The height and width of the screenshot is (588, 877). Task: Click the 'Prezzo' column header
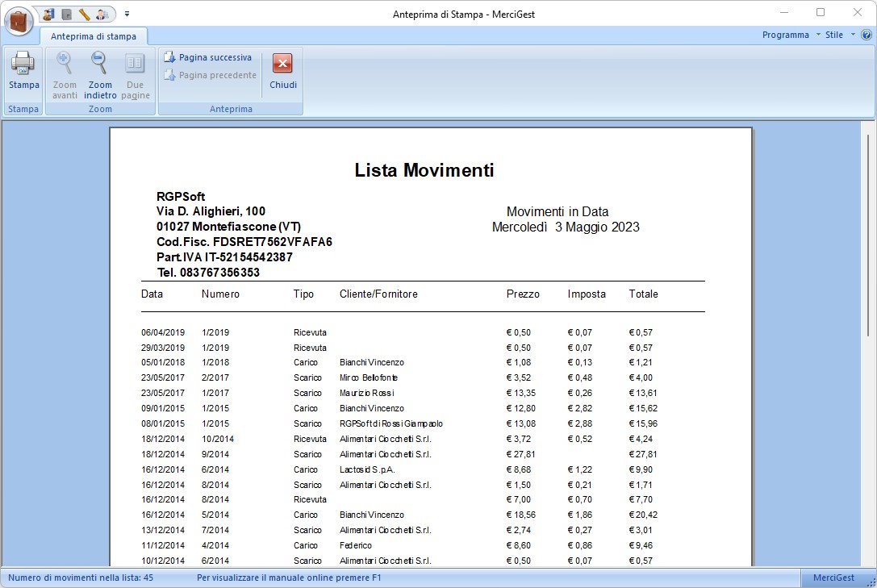click(523, 294)
